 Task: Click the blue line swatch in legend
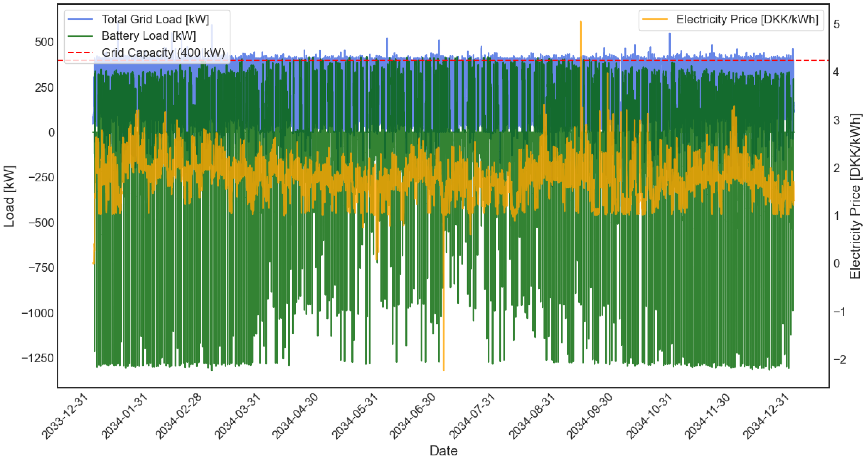point(81,19)
